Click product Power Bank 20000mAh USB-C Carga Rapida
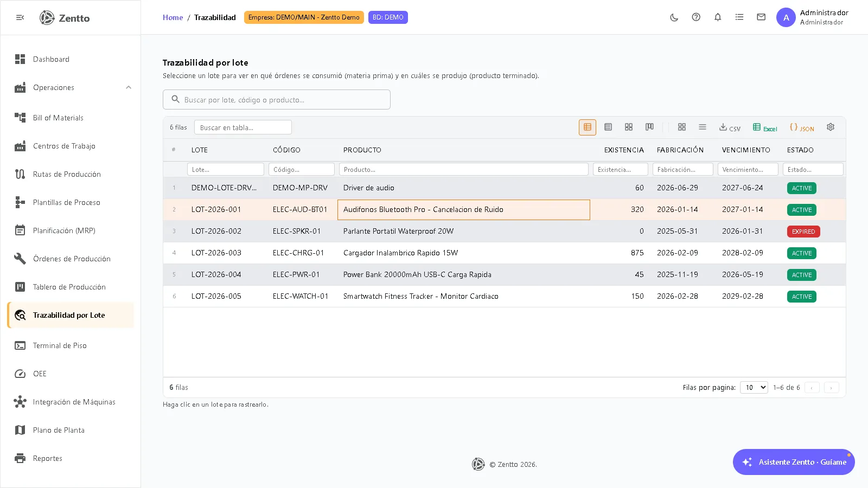 click(x=417, y=274)
